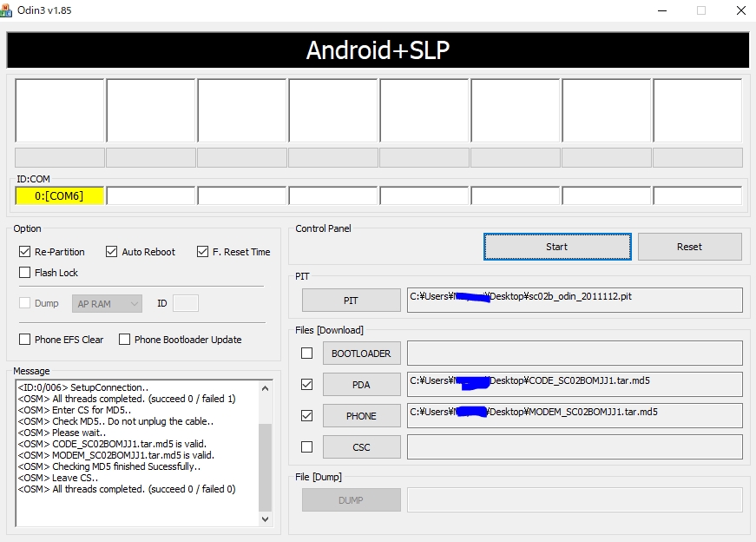Enable the Flash Lock checkbox
Image resolution: width=756 pixels, height=542 pixels.
click(x=24, y=272)
